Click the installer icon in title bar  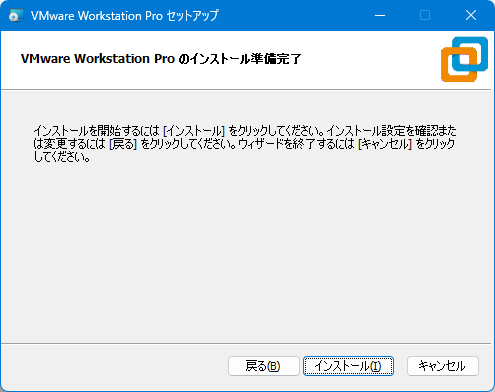16,15
